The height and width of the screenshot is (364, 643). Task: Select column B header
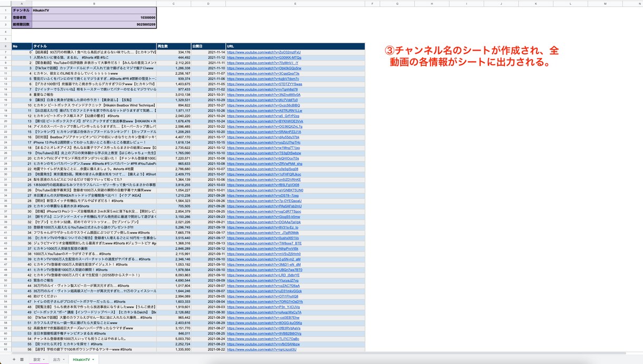pyautogui.click(x=94, y=4)
